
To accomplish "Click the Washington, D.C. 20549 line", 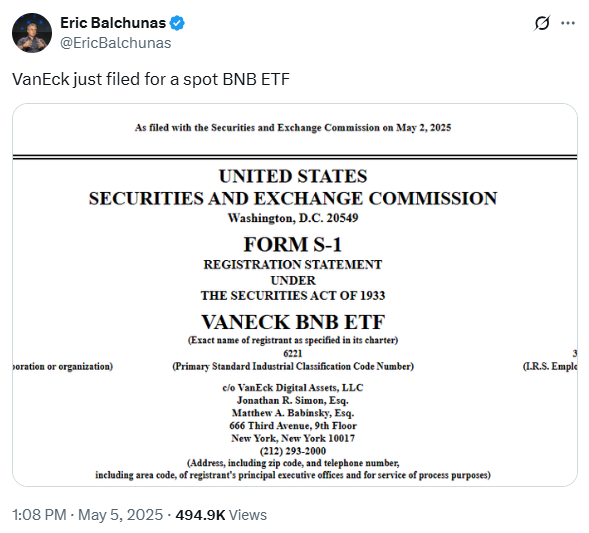I will pyautogui.click(x=293, y=218).
